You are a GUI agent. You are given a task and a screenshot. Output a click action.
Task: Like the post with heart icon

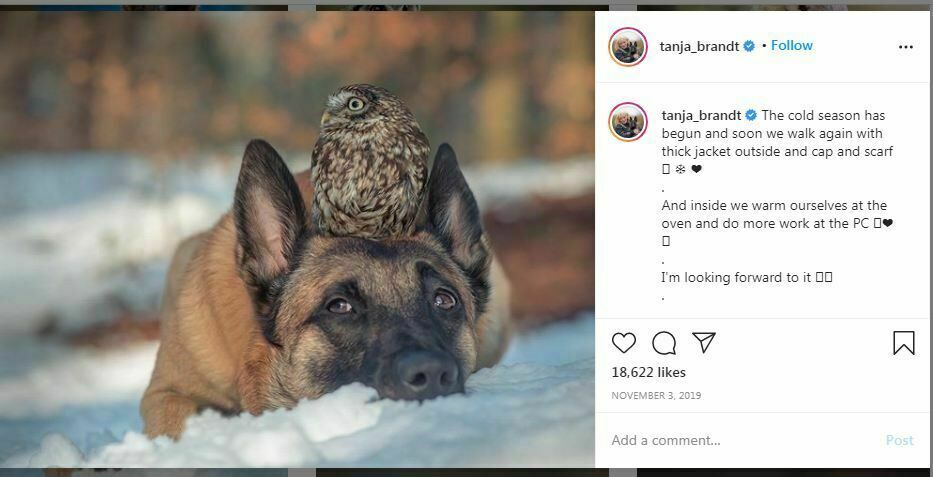624,343
